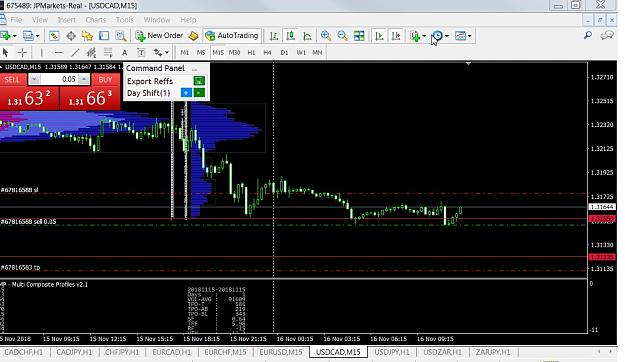Click the Zoom Out magnifier
The image size is (625, 362).
(x=342, y=36)
